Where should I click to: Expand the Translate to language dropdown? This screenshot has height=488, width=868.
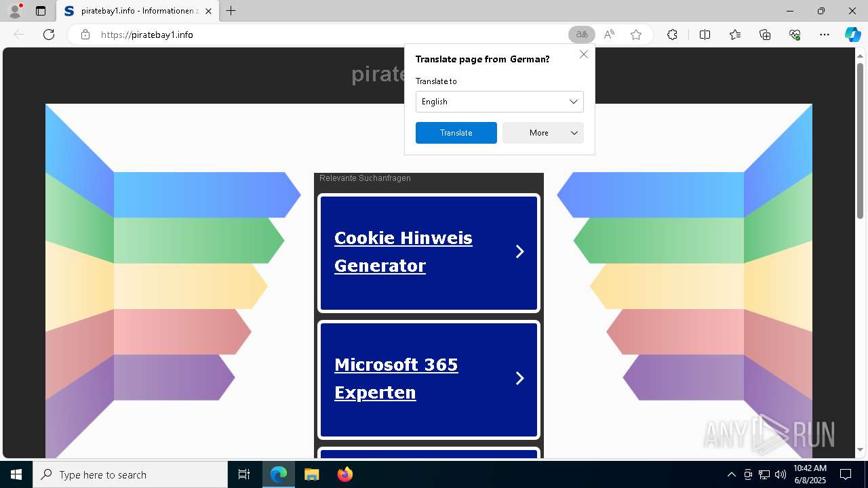click(500, 102)
